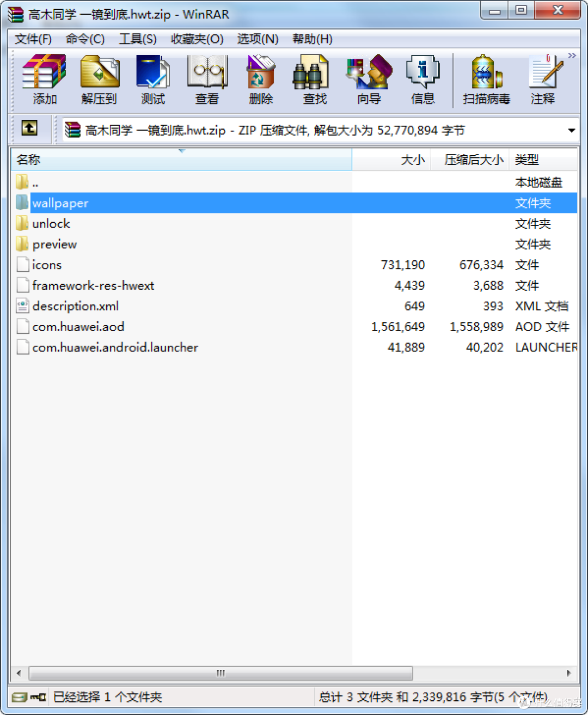The height and width of the screenshot is (715, 588).
Task: Select the com.huawei.aod file
Action: pos(294,327)
